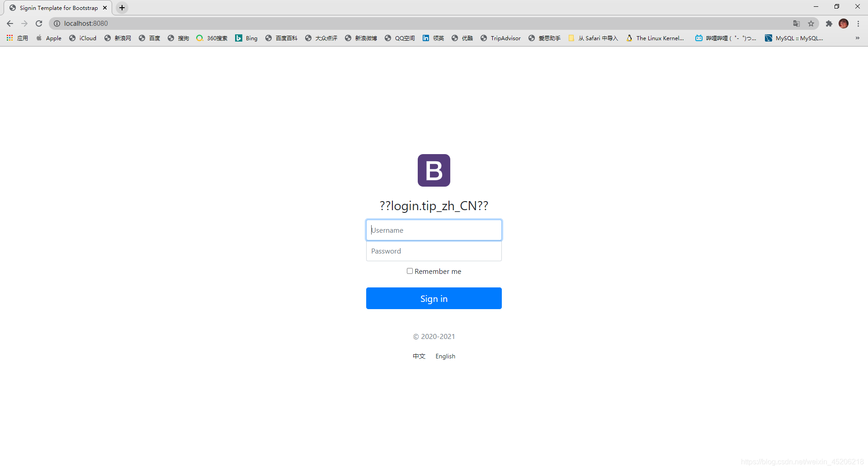Expand the 从 Safari 中导入 bookmark folder
868x470 pixels.
click(x=593, y=38)
